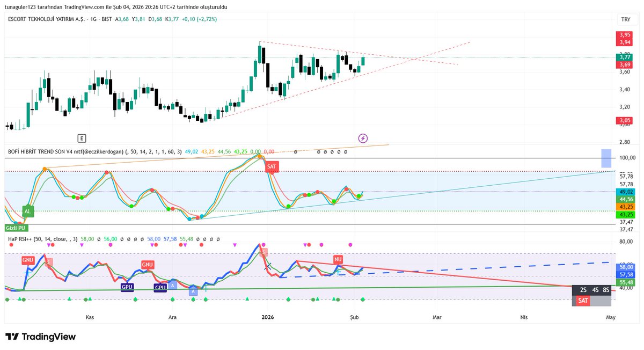644x350 pixels.
Task: Click the red 3,94 price label
Action: tap(625, 42)
